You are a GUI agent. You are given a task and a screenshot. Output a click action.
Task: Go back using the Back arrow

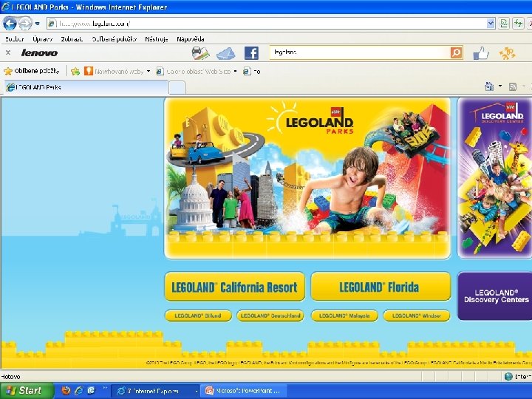[10, 24]
